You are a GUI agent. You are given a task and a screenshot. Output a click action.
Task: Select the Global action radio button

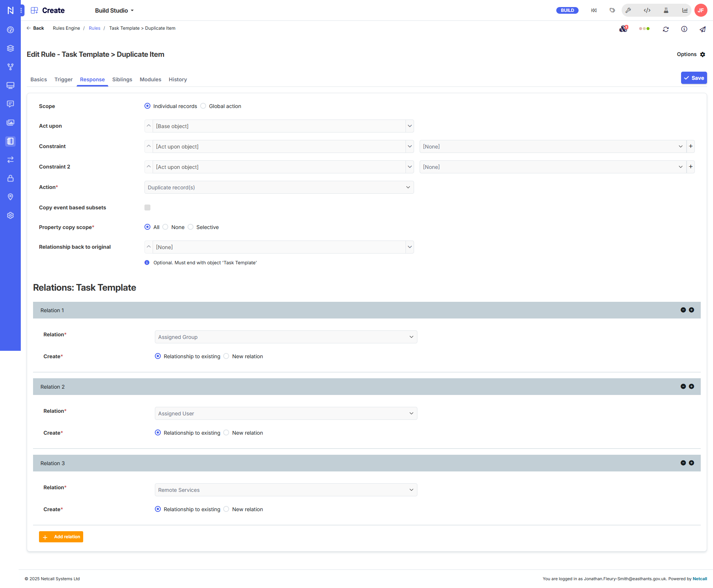click(203, 106)
